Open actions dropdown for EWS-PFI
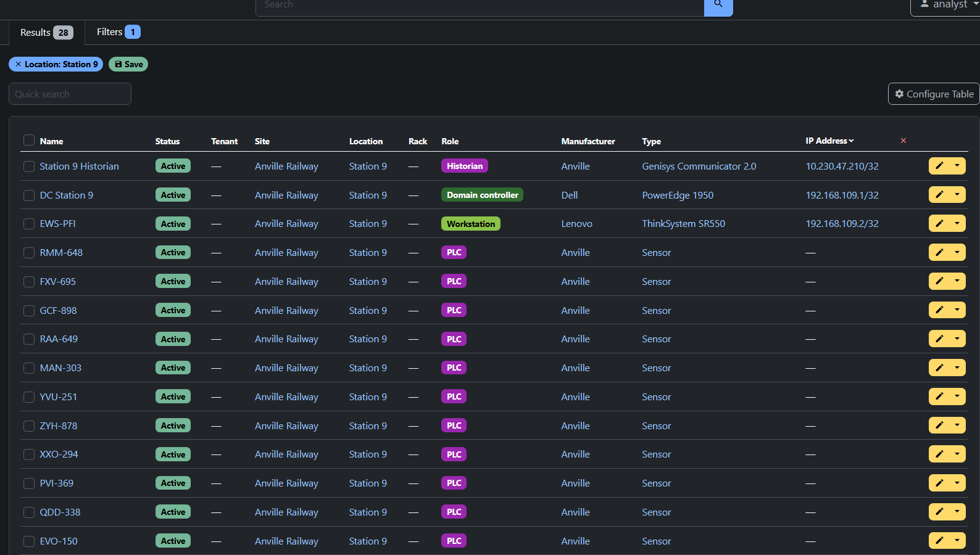The width and height of the screenshot is (980, 555). pyautogui.click(x=958, y=223)
